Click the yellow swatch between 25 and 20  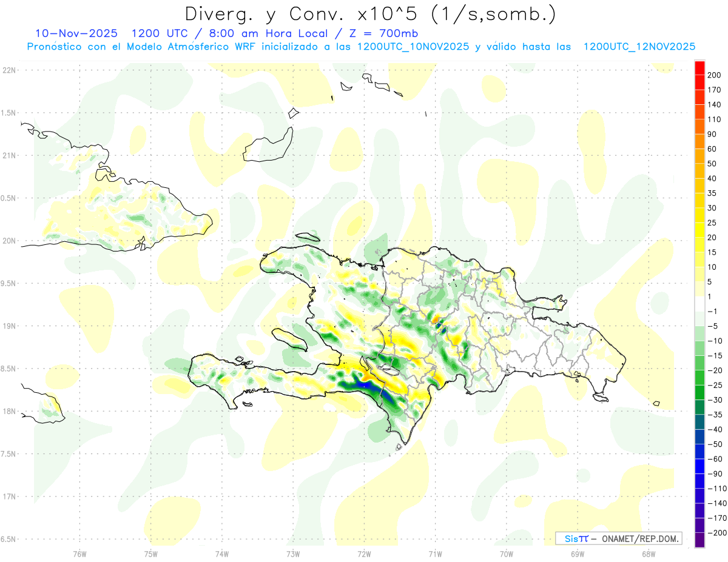coord(700,230)
